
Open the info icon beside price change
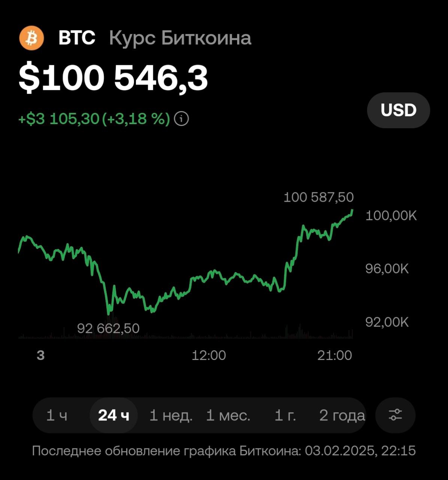[x=182, y=119]
